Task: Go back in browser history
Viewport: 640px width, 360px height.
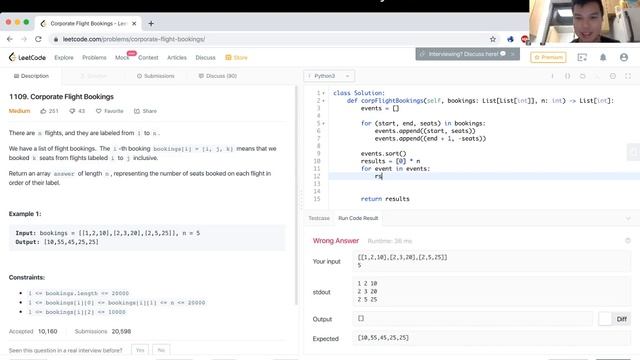Action: [10, 39]
